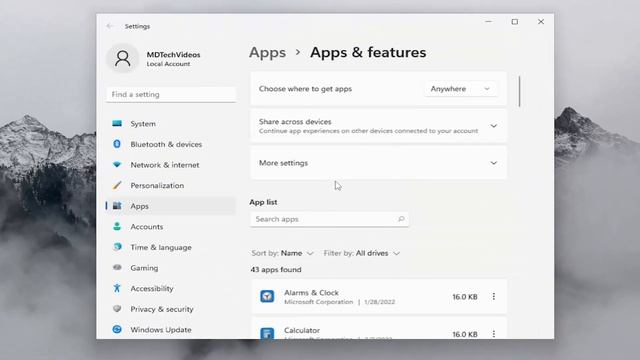Click the Windows Update sync icon
This screenshot has height=360, width=640.
point(117,329)
